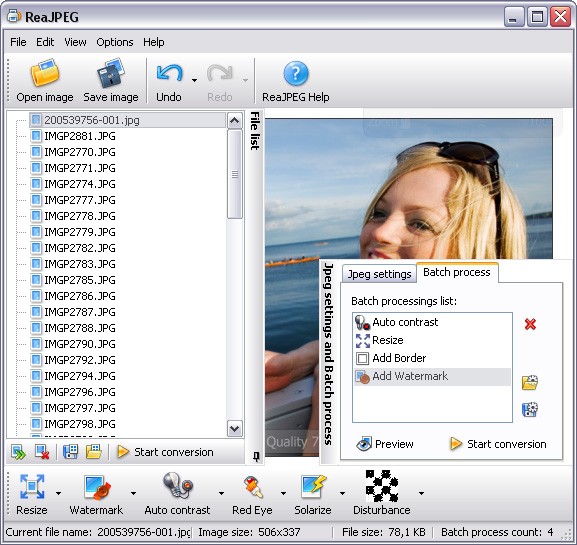Viewport: 577px width, 545px height.
Task: Apply the Solarize effect icon
Action: 313,486
